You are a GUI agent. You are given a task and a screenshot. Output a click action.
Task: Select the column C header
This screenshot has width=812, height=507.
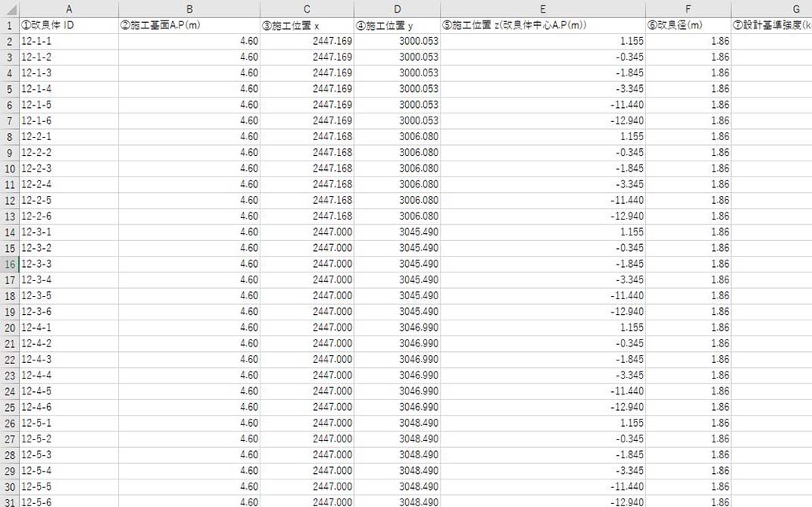click(x=307, y=9)
